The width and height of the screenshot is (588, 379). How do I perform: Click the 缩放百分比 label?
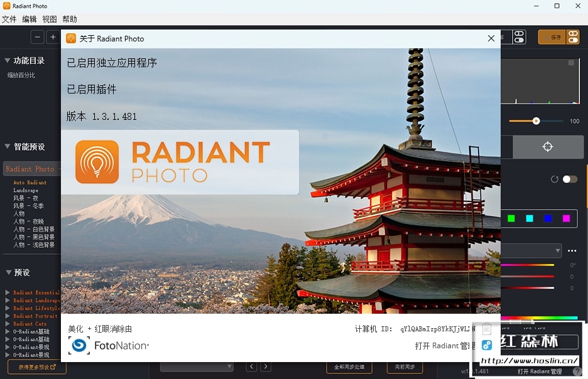(21, 75)
